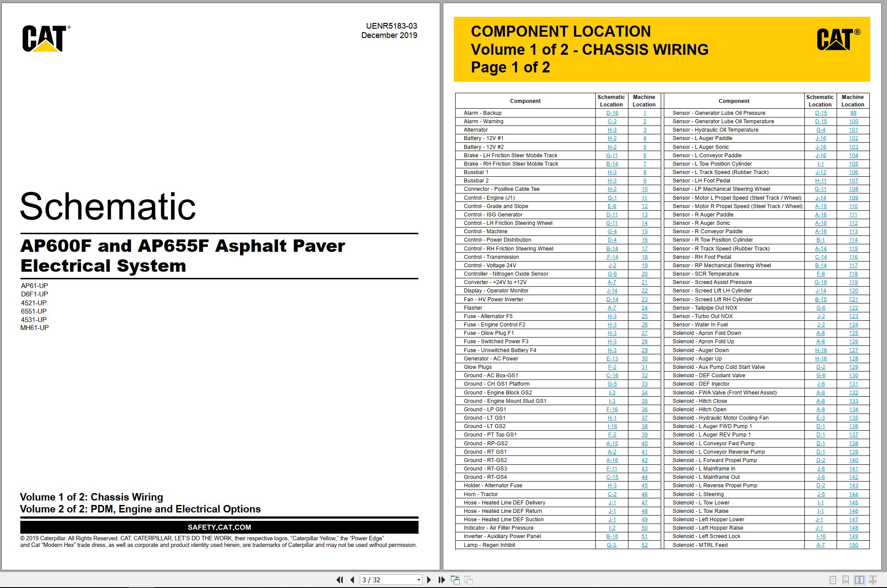Open schematic location H-3 for Alternator

(612, 130)
